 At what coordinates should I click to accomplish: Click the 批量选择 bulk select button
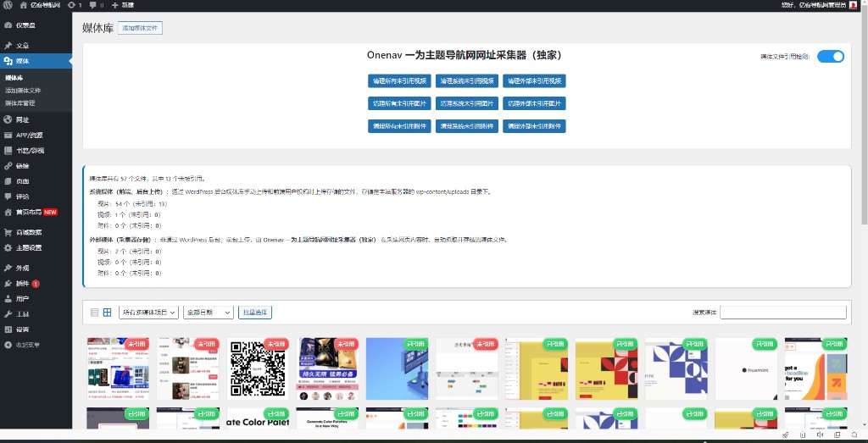(255, 313)
